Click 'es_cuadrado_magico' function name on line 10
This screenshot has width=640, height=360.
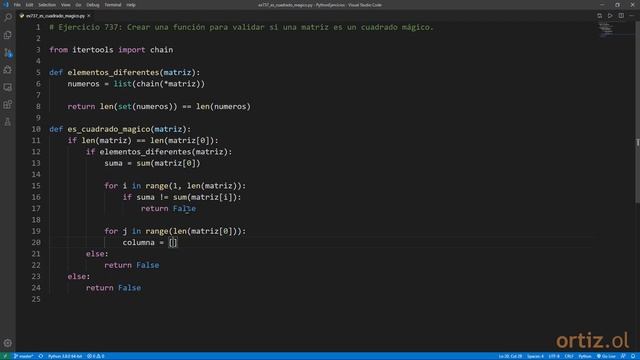[x=109, y=129]
